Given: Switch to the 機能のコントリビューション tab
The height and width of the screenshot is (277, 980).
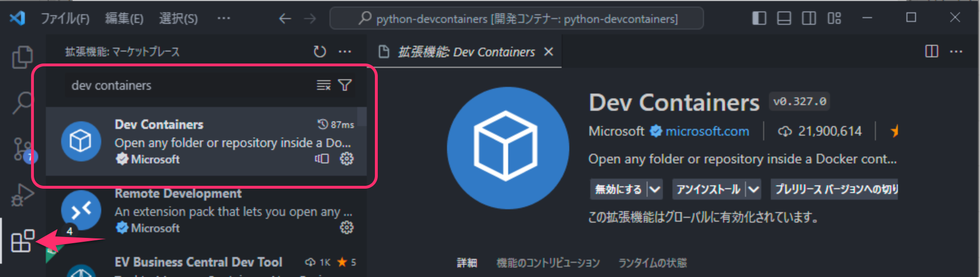Looking at the screenshot, I should click(548, 263).
